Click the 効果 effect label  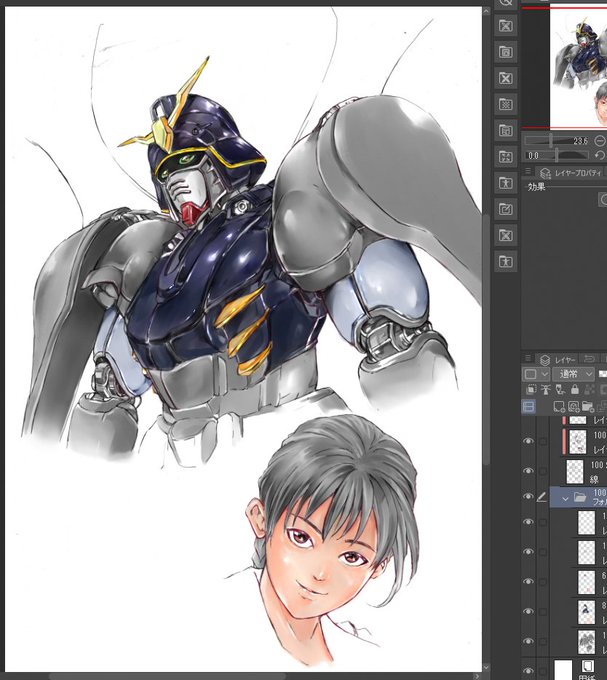[x=536, y=187]
